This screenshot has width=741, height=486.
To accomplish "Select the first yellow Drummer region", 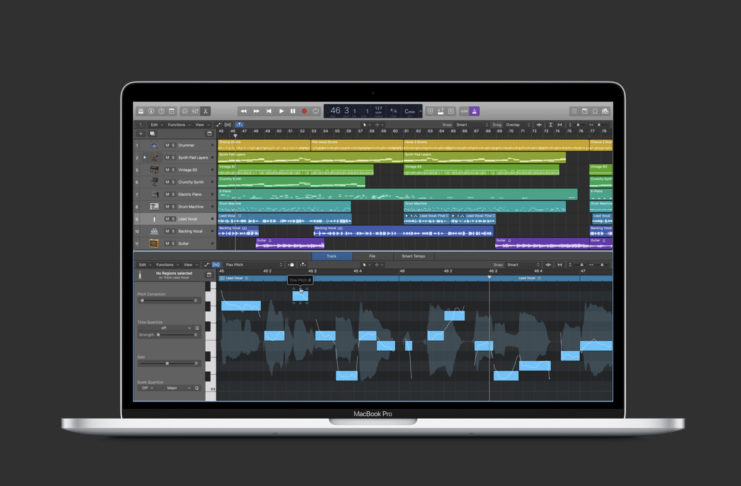I will 264,145.
